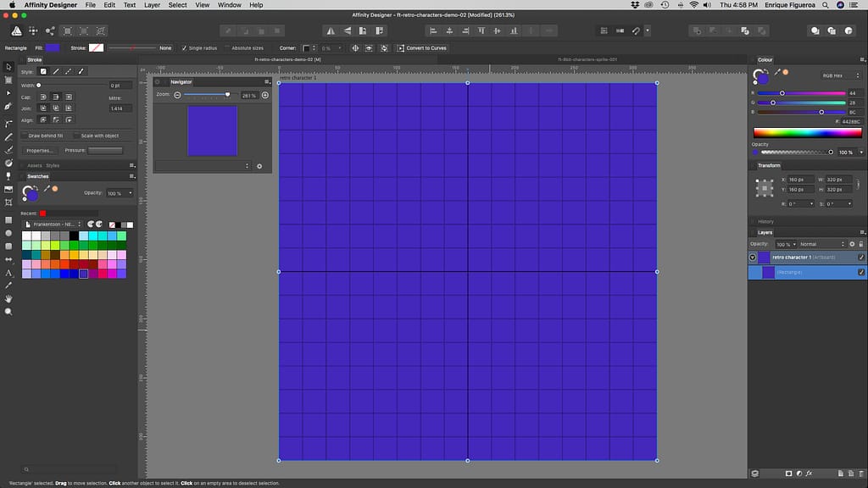Click Convert to Curves button
This screenshot has width=868, height=488.
coord(422,48)
